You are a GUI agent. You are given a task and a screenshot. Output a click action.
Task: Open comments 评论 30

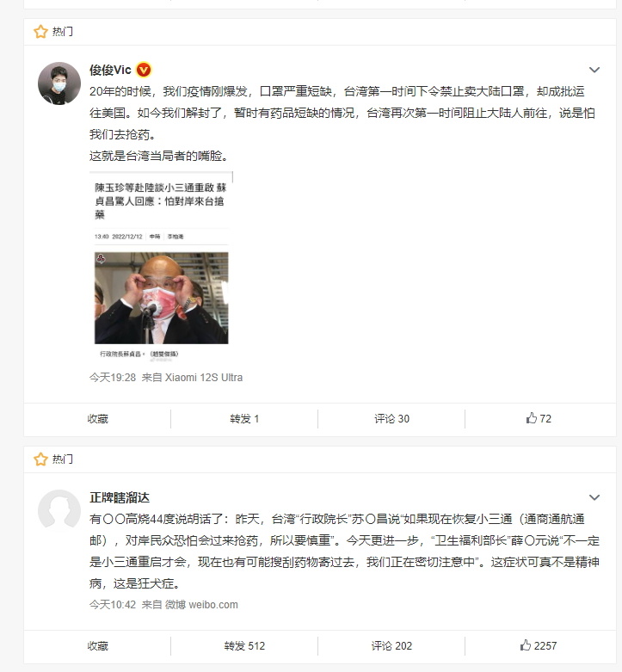tap(391, 419)
